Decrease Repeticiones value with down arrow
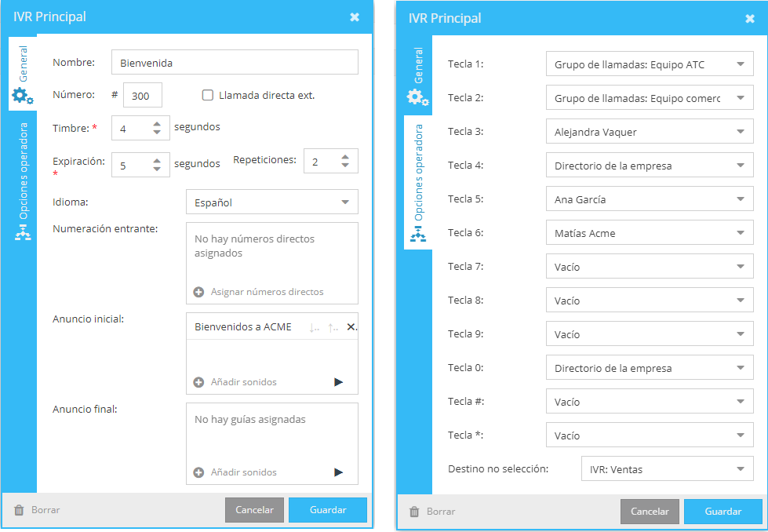Viewport: 768px width, 532px height. tap(345, 166)
